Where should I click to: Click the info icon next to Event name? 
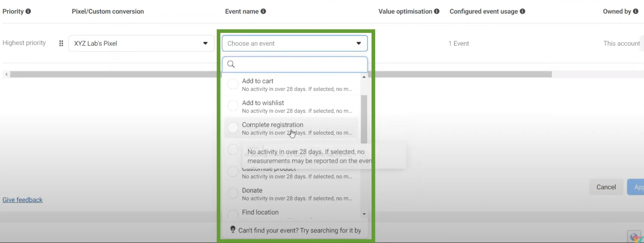263,11
